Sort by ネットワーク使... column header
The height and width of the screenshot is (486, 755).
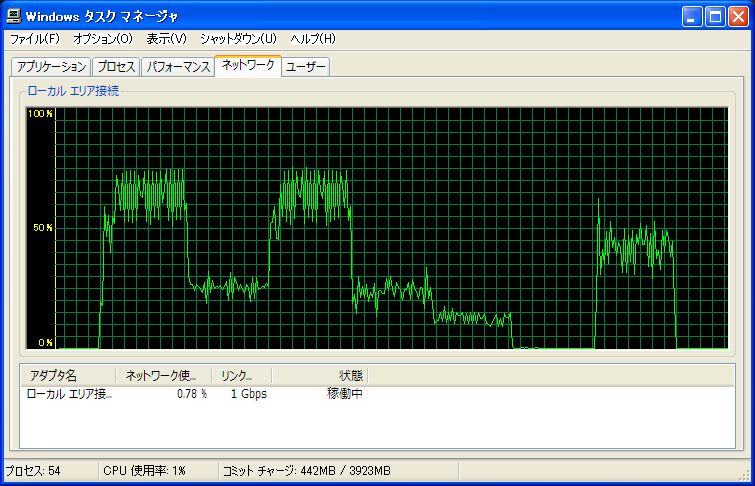tap(164, 376)
